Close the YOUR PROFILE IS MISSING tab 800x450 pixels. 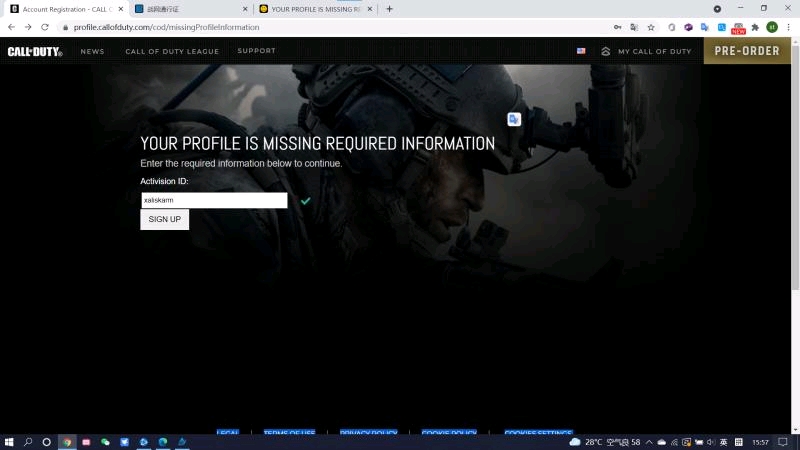370,9
